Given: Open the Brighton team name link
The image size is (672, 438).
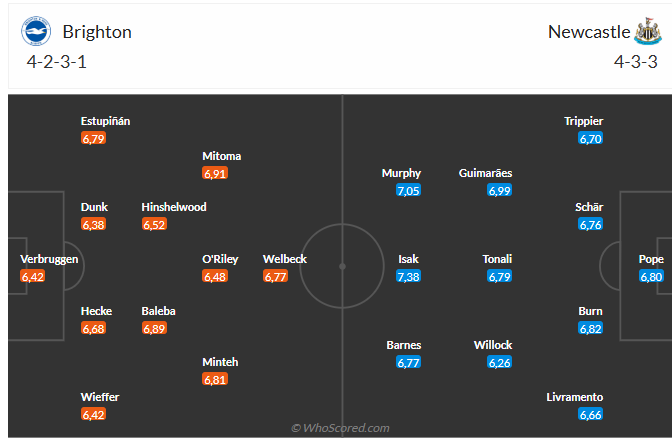Looking at the screenshot, I should pyautogui.click(x=96, y=32).
